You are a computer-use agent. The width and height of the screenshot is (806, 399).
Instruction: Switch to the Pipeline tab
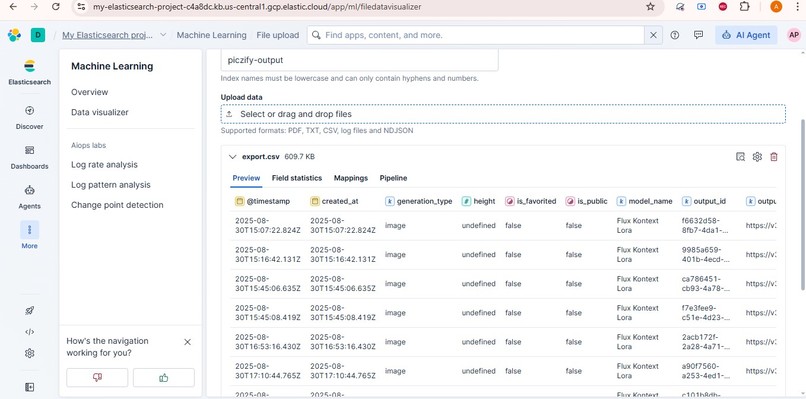[x=393, y=178]
